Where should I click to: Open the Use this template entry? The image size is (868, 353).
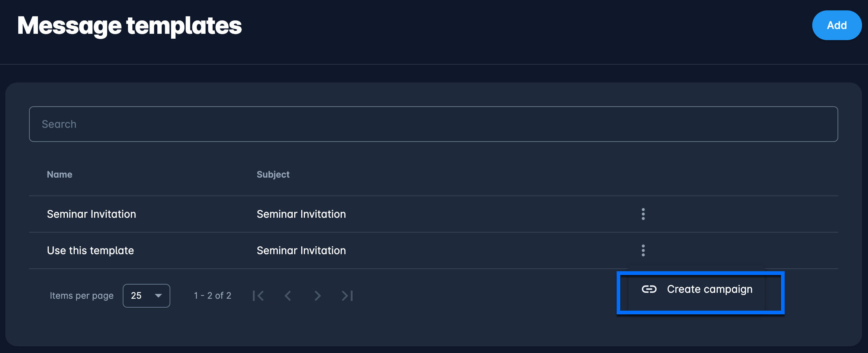(90, 250)
